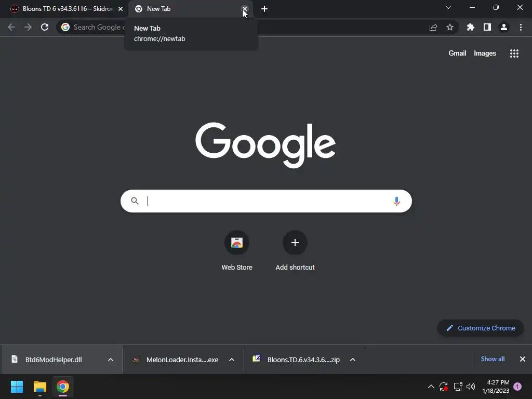Viewport: 532px width, 399px height.
Task: Open the notification count badge
Action: [x=517, y=387]
